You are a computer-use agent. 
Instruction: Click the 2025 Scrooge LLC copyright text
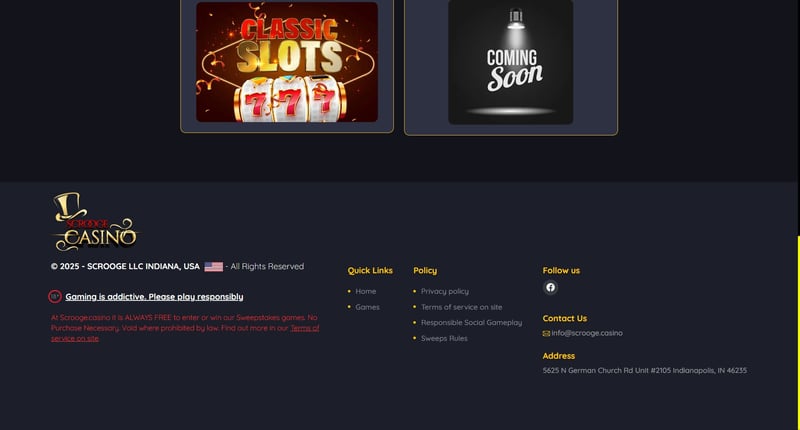(125, 266)
